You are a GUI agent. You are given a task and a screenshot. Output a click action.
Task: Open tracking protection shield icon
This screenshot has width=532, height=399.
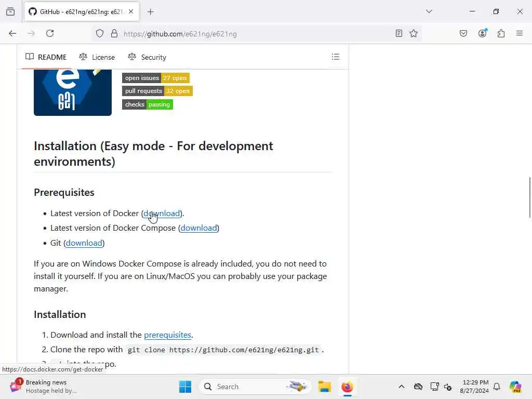tap(100, 33)
